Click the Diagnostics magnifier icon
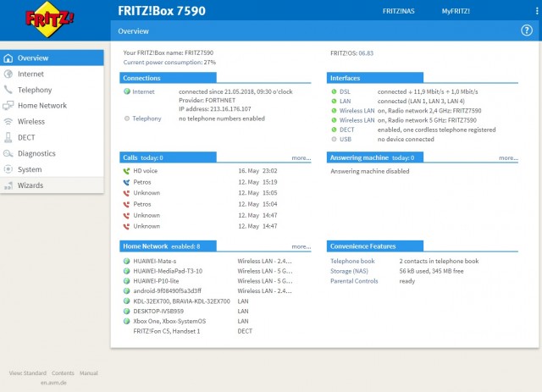Screen dimensions: 542x392 [x=8, y=153]
